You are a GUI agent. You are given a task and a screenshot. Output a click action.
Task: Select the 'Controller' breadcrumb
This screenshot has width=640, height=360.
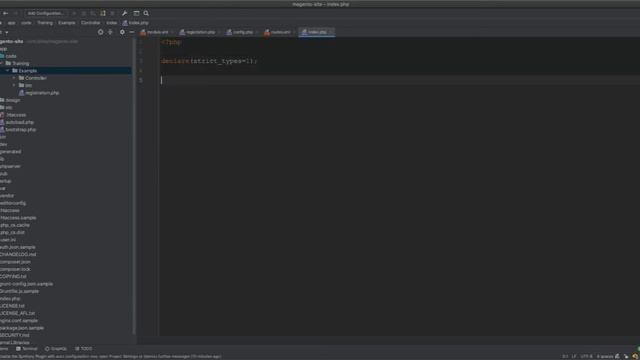pyautogui.click(x=91, y=23)
